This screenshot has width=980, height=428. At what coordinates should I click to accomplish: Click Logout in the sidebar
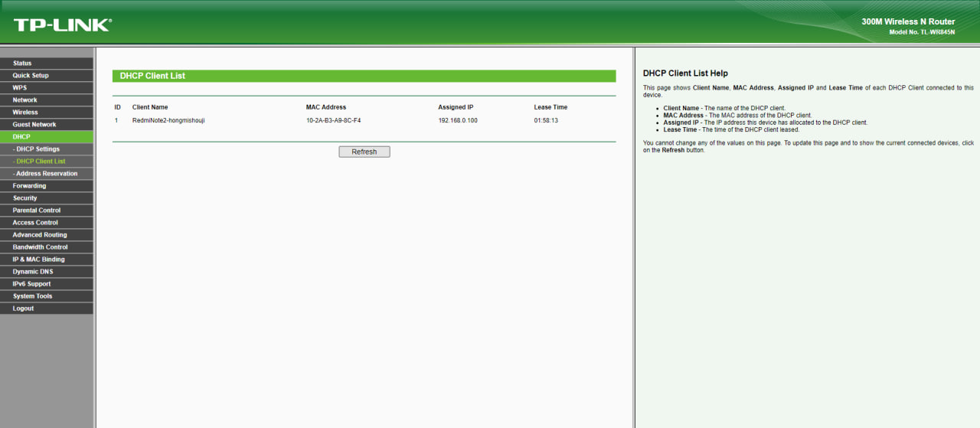pos(23,309)
